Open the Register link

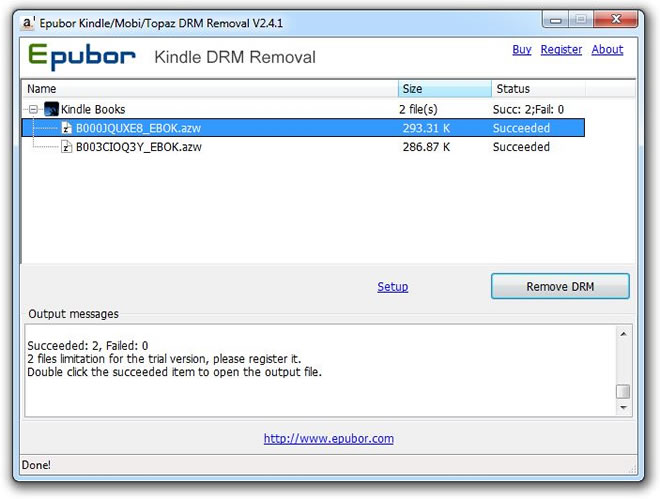561,50
